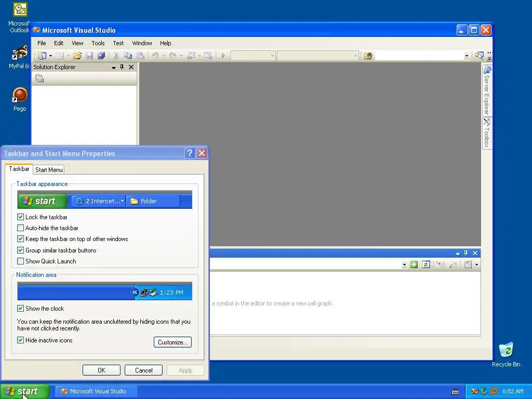The width and height of the screenshot is (532, 399).
Task: Enable Auto-hide the taskbar
Action: pyautogui.click(x=21, y=228)
